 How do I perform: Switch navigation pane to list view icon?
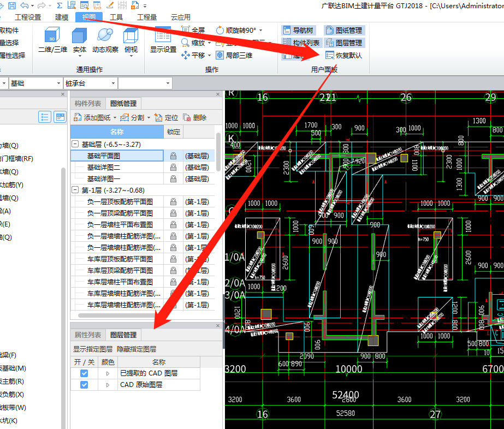pos(45,117)
